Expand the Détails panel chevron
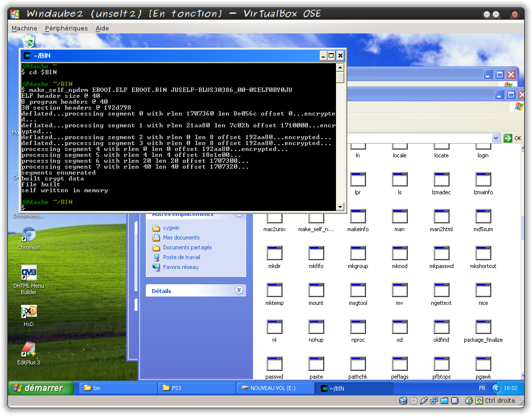 tap(239, 290)
